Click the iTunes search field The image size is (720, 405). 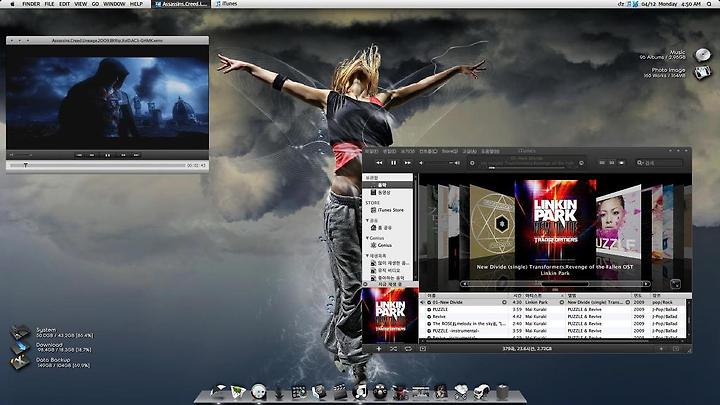pyautogui.click(x=658, y=163)
